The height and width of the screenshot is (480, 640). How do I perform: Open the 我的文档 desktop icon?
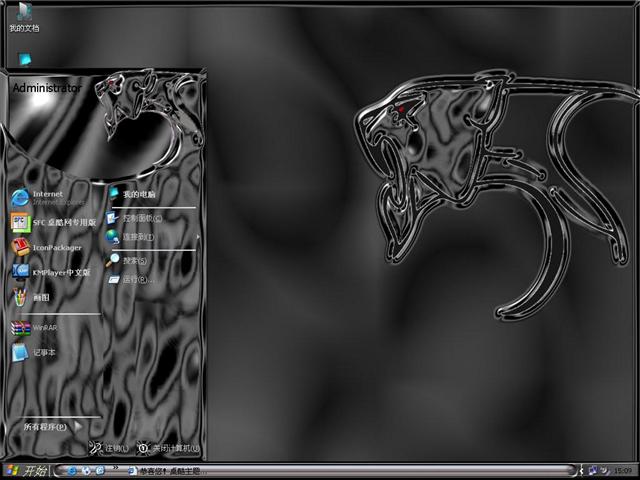click(x=24, y=17)
